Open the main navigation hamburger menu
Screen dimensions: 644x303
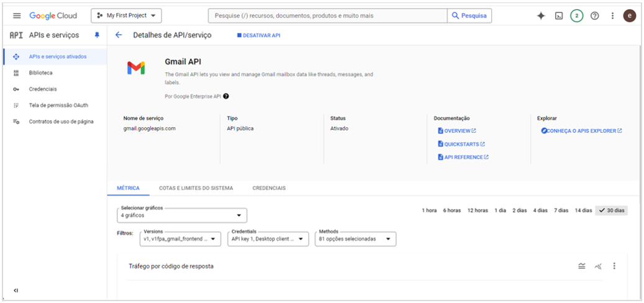point(17,16)
